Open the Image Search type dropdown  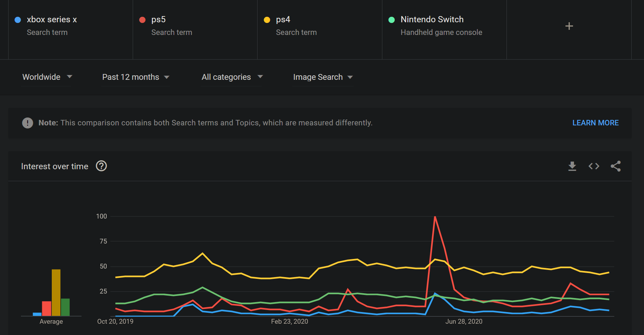323,77
